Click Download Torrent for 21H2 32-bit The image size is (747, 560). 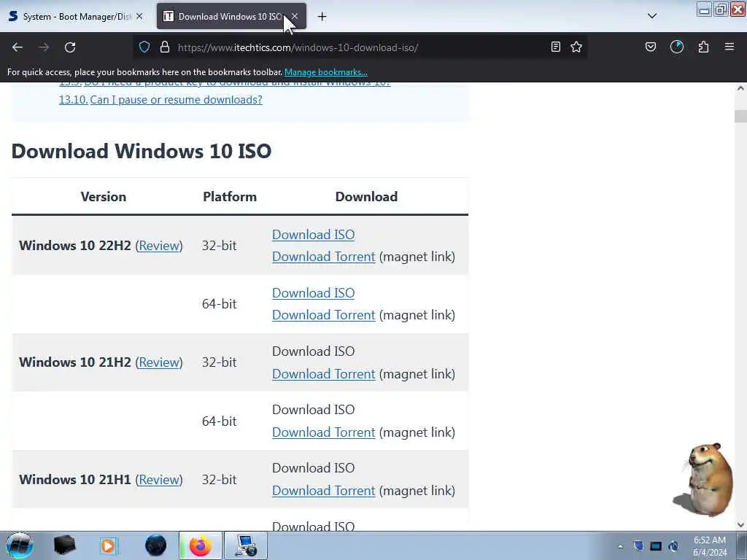pyautogui.click(x=323, y=374)
